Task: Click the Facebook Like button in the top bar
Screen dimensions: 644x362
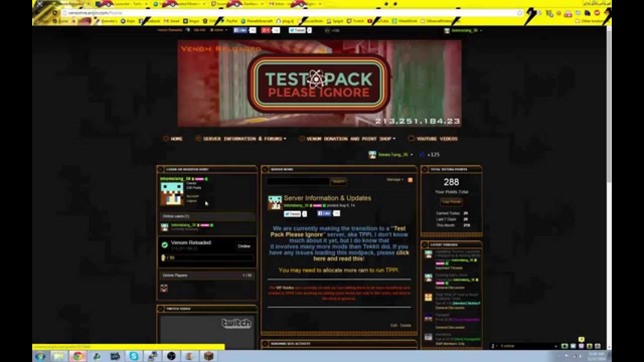Action: (240, 30)
